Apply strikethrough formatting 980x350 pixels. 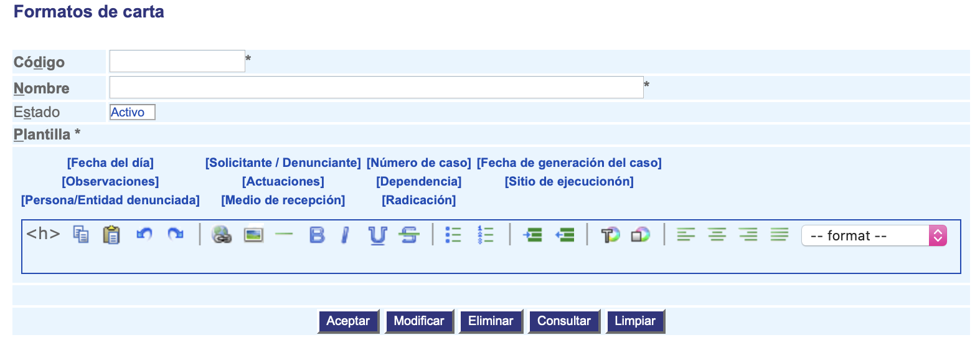(409, 235)
